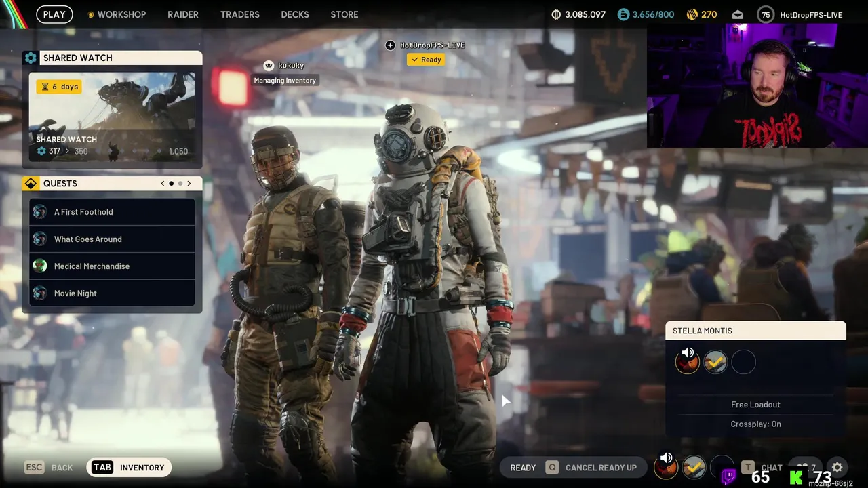Click the 1,050 progress milestone
The image size is (868, 488).
(x=178, y=151)
